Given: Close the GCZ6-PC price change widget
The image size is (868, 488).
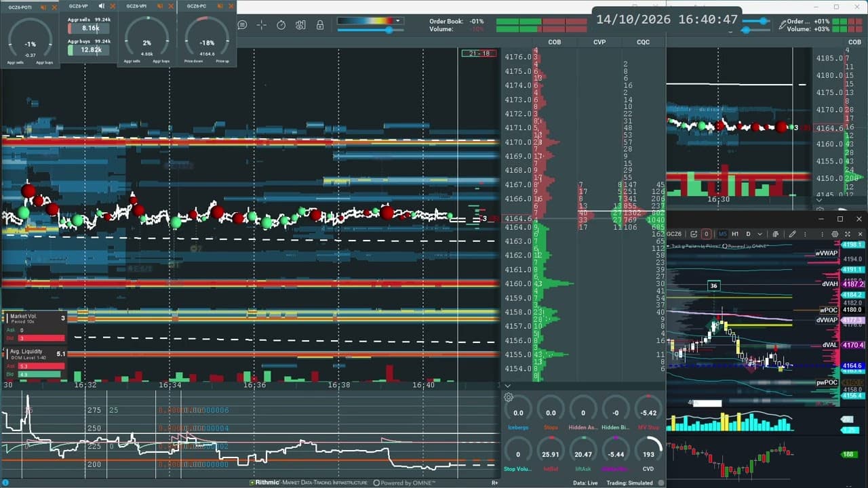Looking at the screenshot, I should click(x=231, y=6).
